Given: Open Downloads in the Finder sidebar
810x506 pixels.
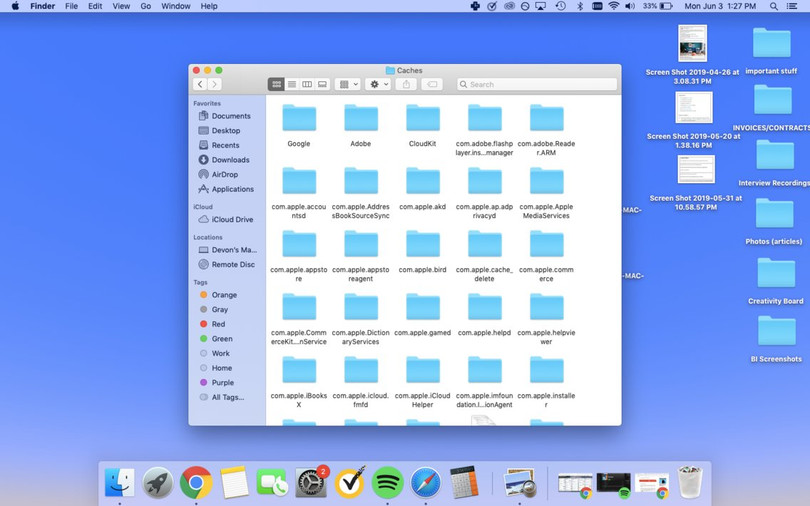Looking at the screenshot, I should click(230, 160).
